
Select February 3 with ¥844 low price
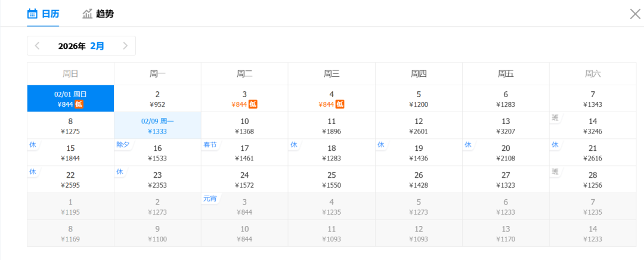point(244,99)
